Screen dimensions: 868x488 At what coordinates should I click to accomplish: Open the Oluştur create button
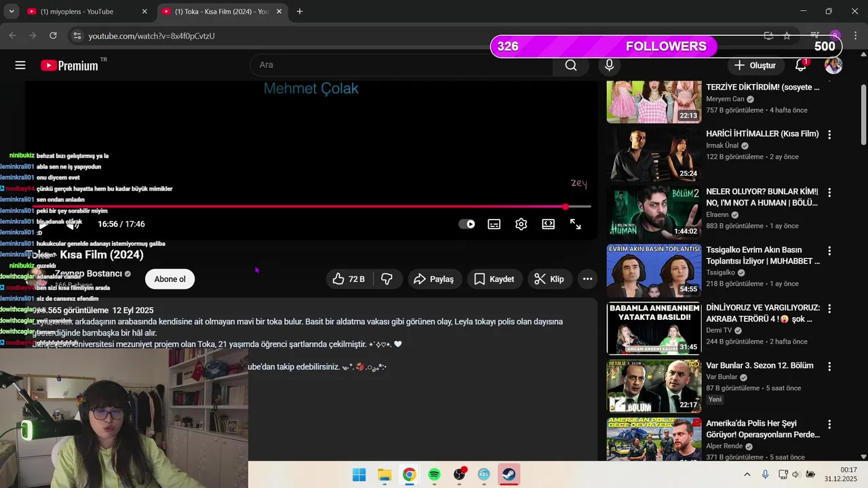coord(755,65)
